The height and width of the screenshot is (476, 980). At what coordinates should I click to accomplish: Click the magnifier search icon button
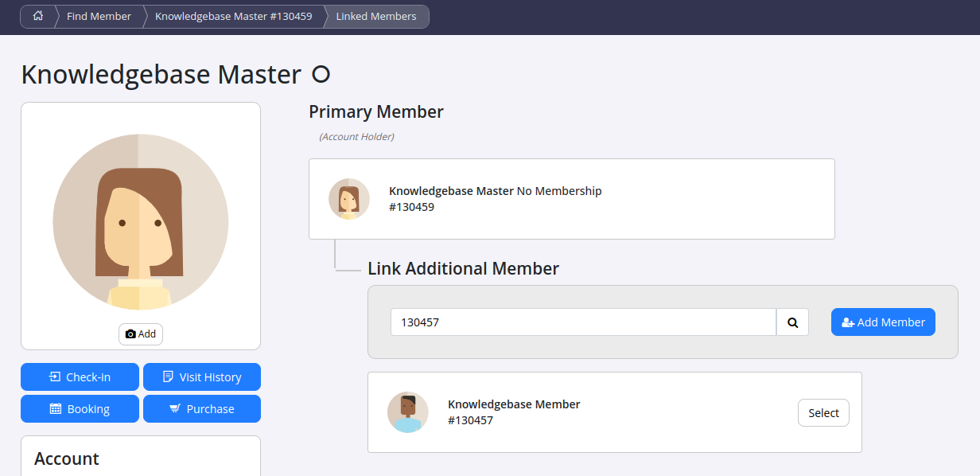coord(792,322)
